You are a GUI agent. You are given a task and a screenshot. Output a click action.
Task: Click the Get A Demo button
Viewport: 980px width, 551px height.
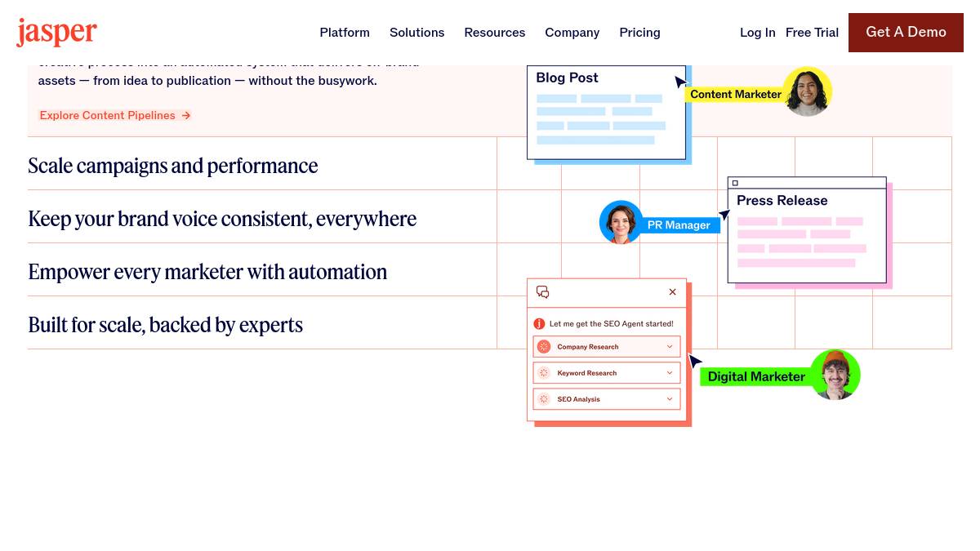pos(906,33)
